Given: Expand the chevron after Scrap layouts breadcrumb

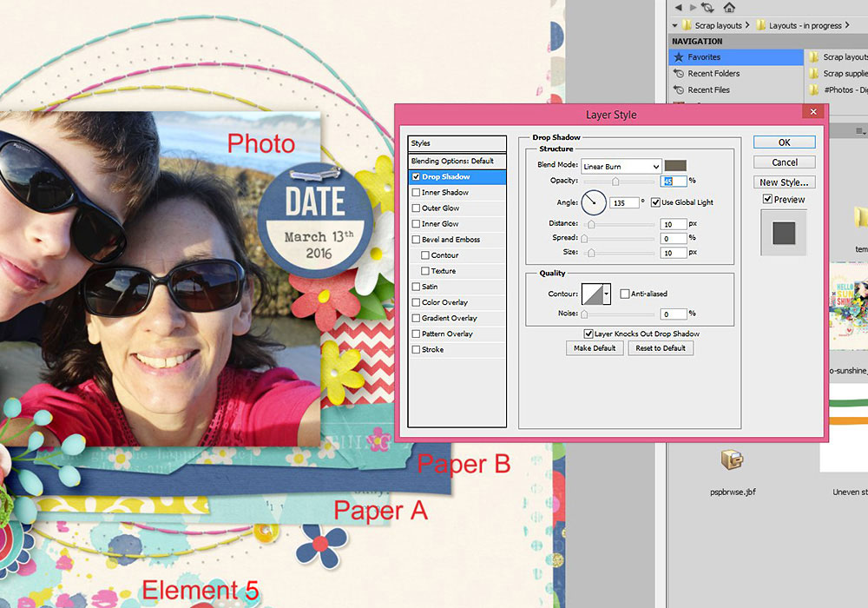Looking at the screenshot, I should click(747, 25).
